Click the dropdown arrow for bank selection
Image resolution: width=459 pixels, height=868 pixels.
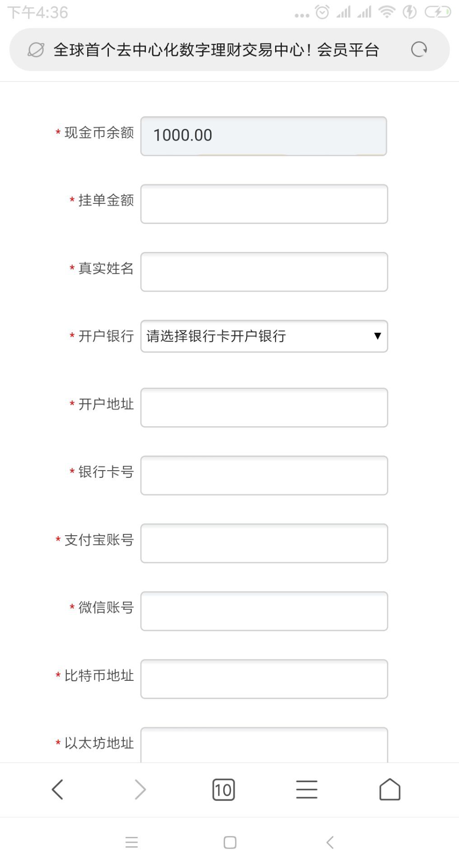[x=378, y=336]
